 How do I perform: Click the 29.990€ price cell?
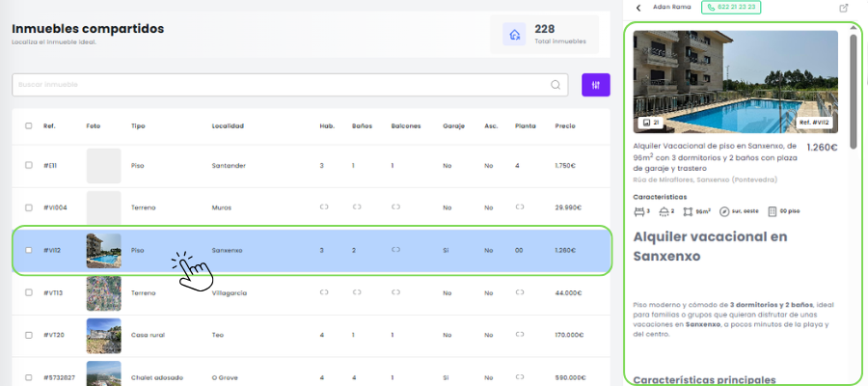568,207
